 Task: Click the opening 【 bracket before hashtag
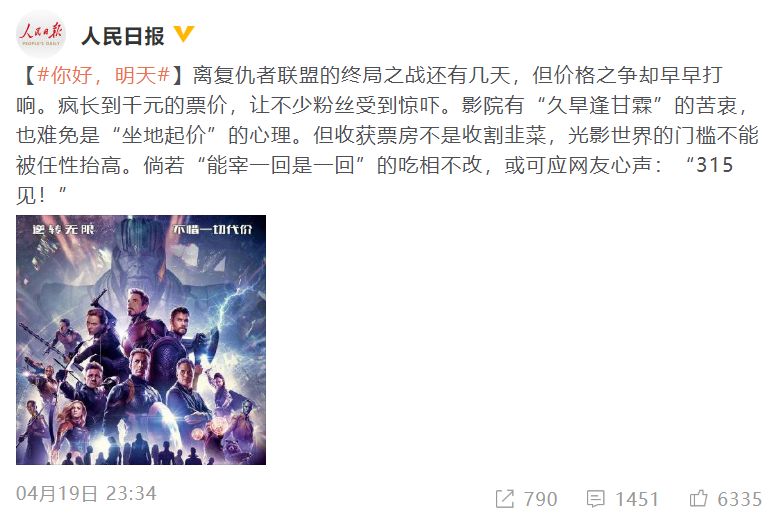[26, 75]
